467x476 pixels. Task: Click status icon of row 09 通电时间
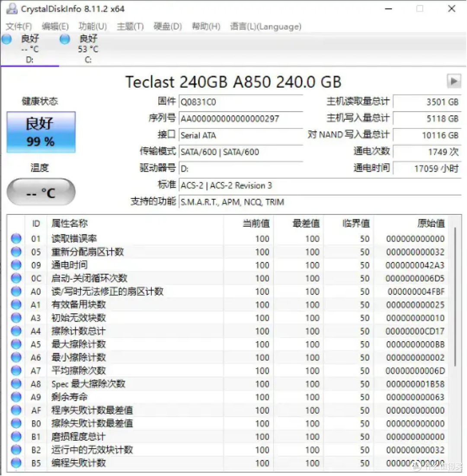click(16, 265)
